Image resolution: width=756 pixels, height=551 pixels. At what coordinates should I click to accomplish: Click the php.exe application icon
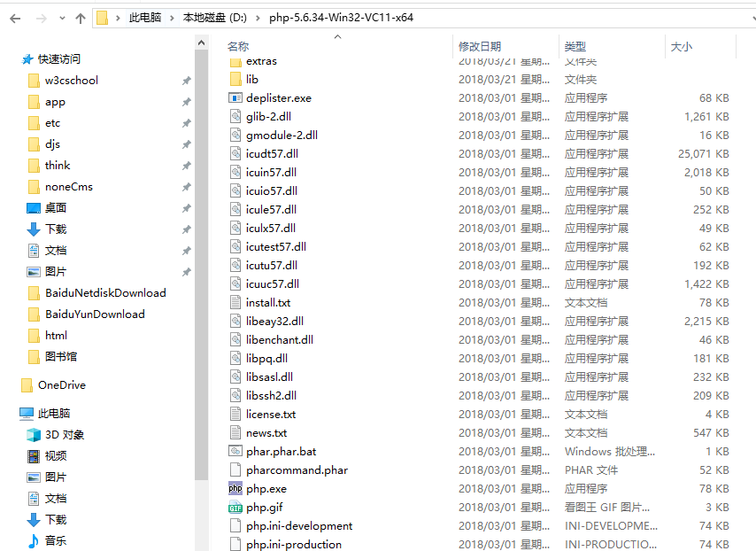click(x=235, y=488)
